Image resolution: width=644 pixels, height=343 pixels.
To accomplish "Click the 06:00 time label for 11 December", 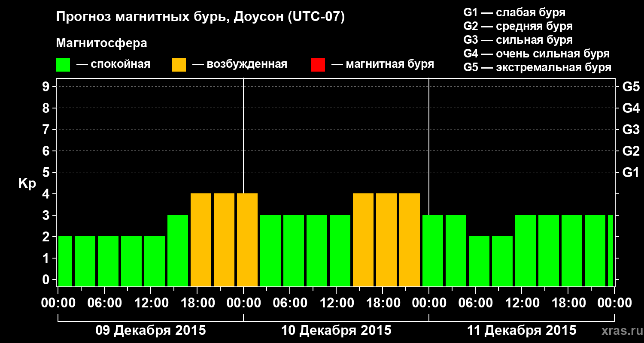I will pos(475,303).
